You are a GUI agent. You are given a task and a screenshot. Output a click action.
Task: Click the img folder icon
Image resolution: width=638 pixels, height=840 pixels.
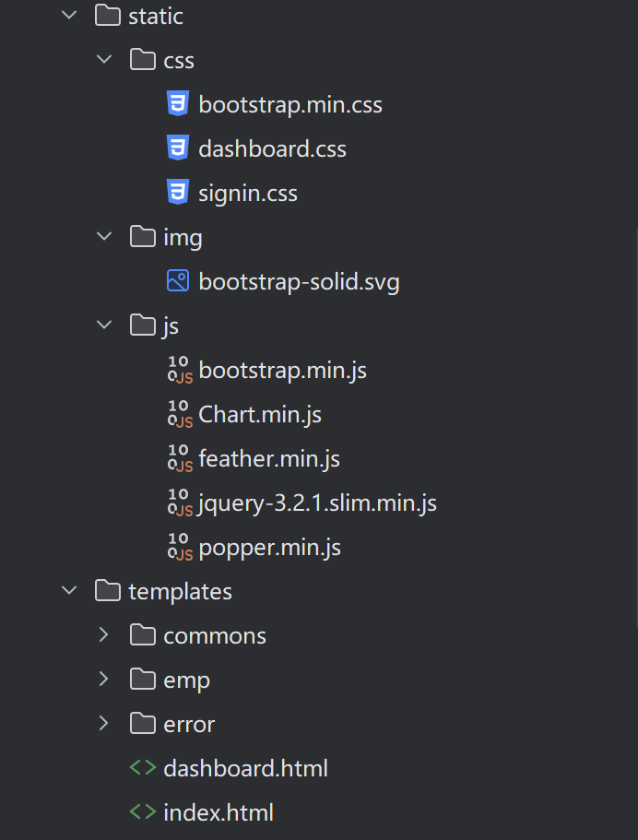[143, 236]
